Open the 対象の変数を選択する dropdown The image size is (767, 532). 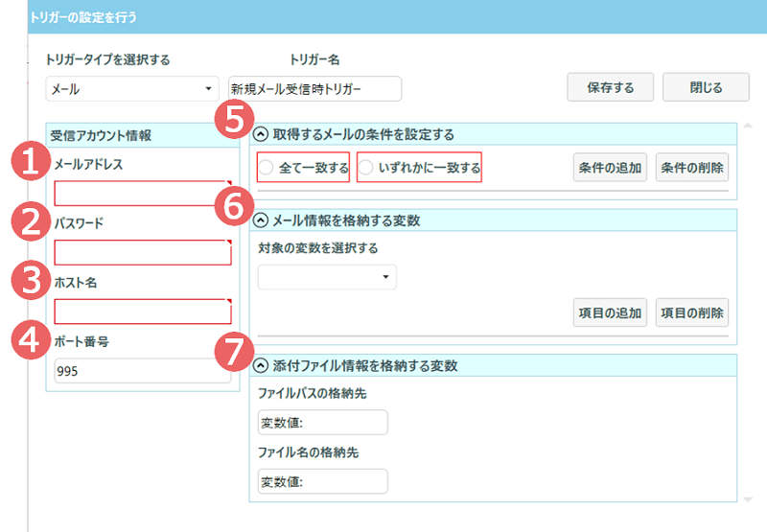coord(327,277)
